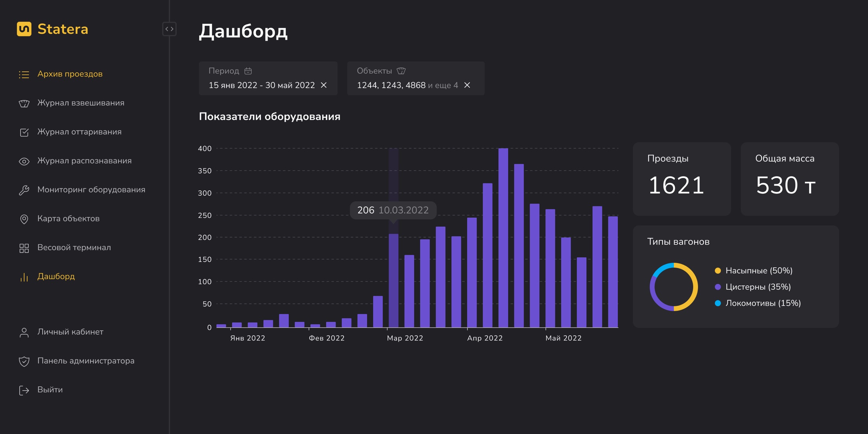The width and height of the screenshot is (868, 434).
Task: Click the Общая масса 530 т card
Action: click(x=790, y=179)
